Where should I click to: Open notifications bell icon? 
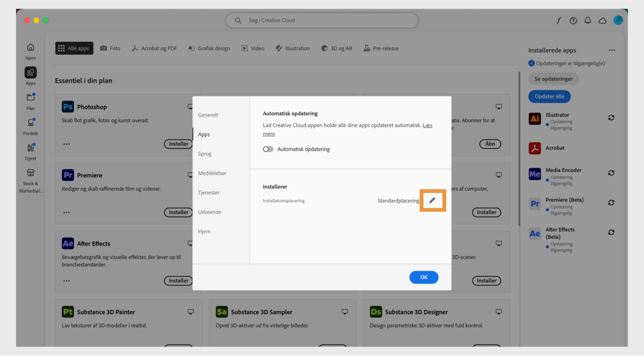(588, 21)
